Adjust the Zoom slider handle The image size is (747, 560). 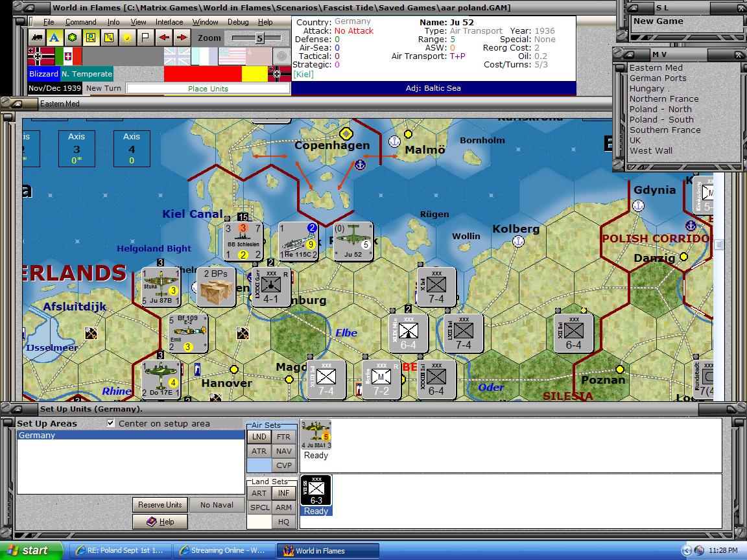tap(259, 38)
